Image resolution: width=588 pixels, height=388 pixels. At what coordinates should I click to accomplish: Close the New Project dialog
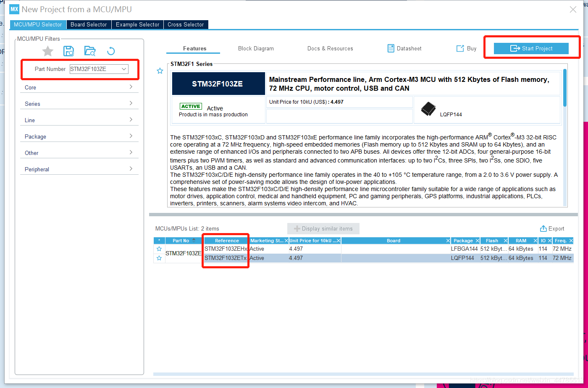[572, 9]
